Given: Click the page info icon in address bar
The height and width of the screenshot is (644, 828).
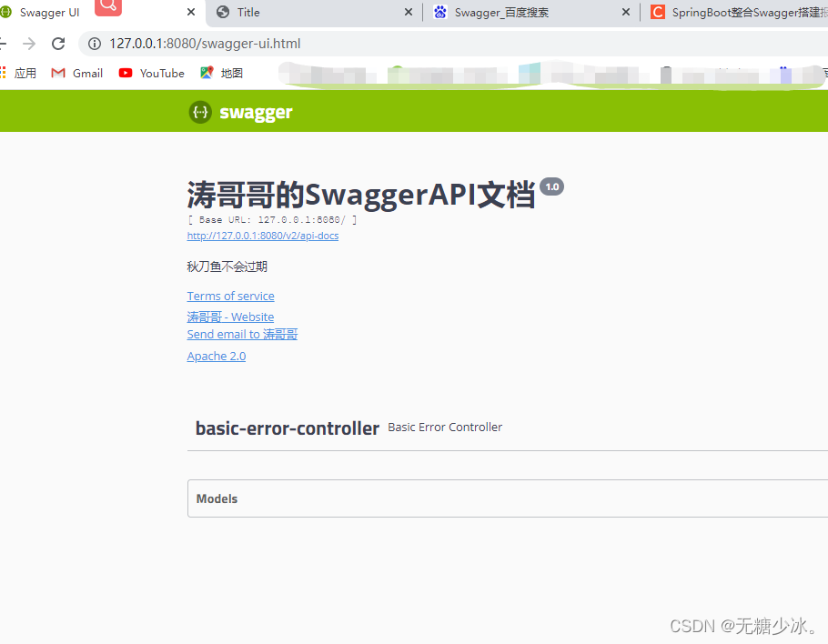Looking at the screenshot, I should 94,43.
